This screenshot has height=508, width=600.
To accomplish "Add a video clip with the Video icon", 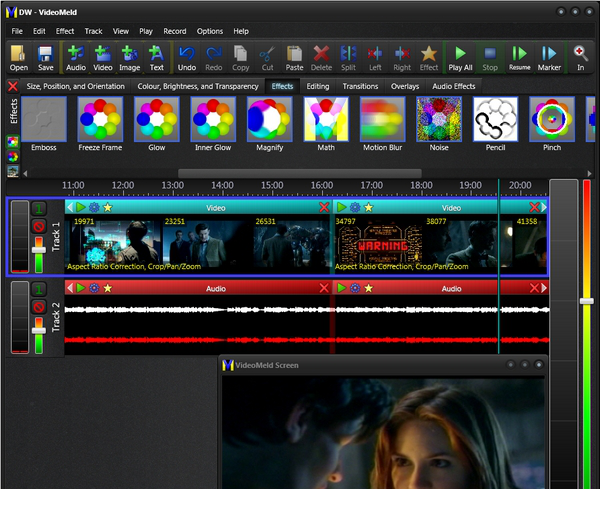I will click(103, 58).
